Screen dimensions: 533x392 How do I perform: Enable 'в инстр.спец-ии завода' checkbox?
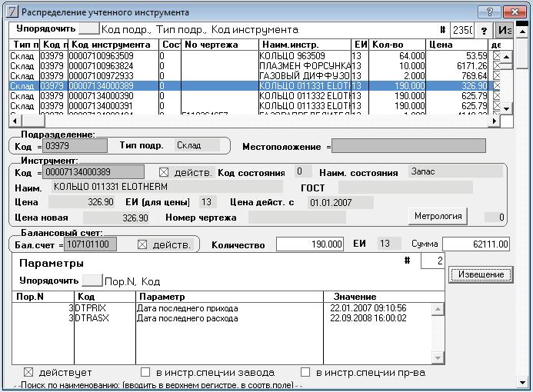coord(145,372)
